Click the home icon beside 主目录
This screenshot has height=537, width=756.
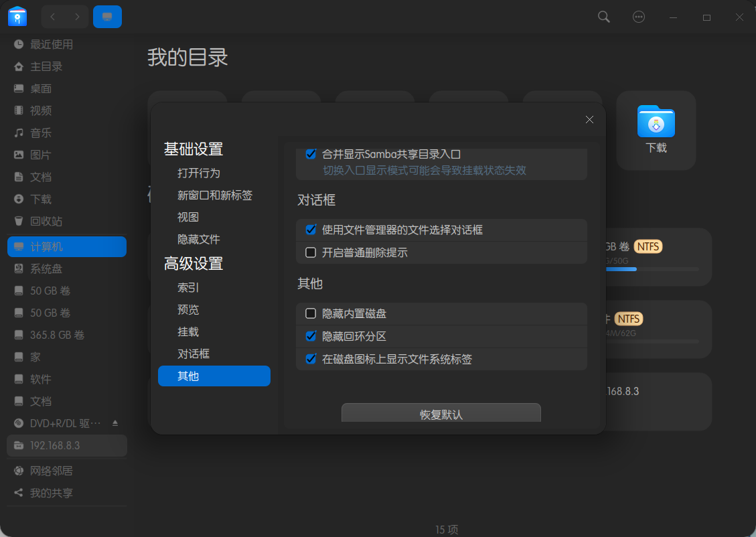[x=19, y=66]
